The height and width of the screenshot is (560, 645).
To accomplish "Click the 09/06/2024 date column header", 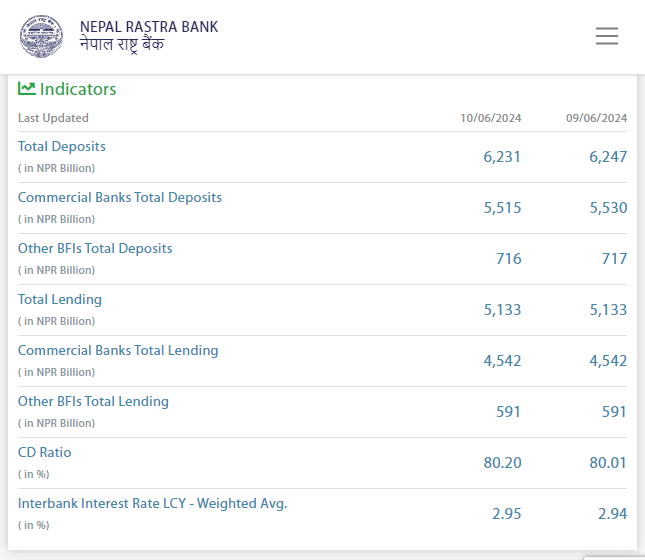I will pos(596,118).
